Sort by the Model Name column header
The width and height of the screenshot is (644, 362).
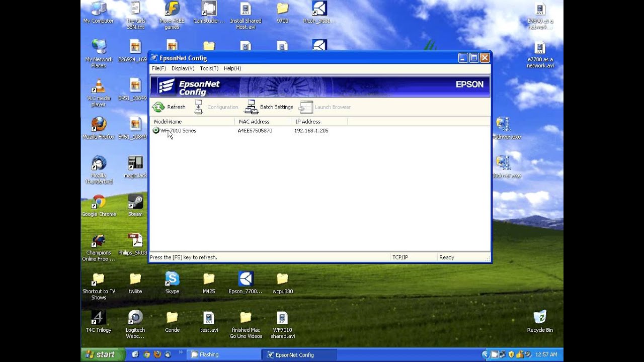click(192, 122)
